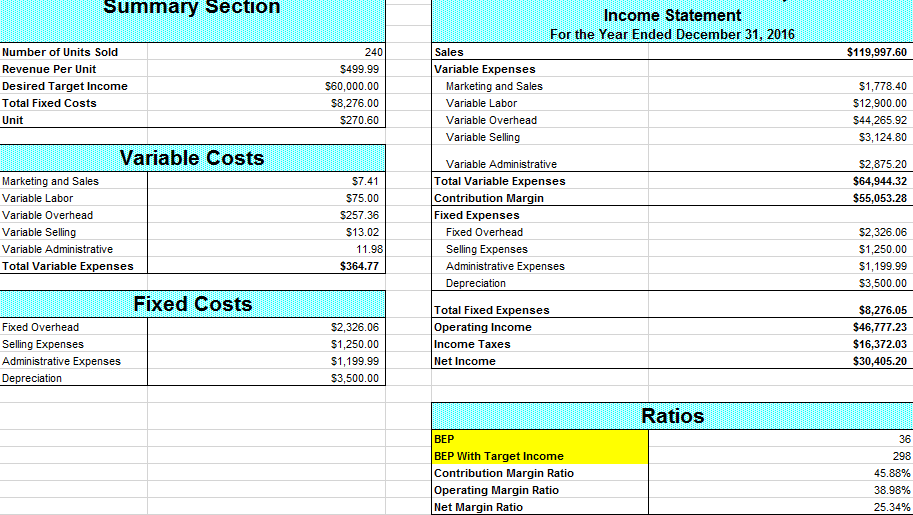The image size is (913, 515).
Task: Select the Net Income label
Action: pos(465,361)
